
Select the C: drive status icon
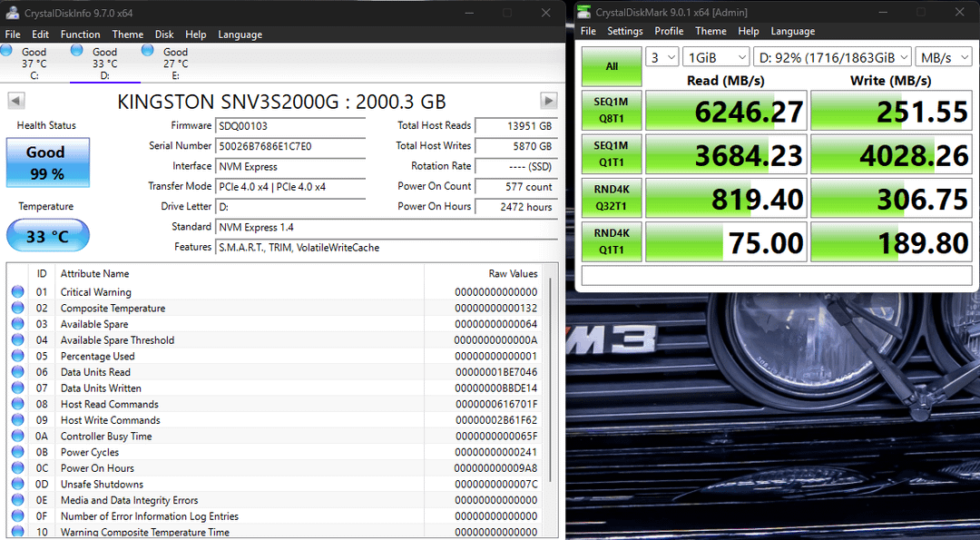(6, 51)
